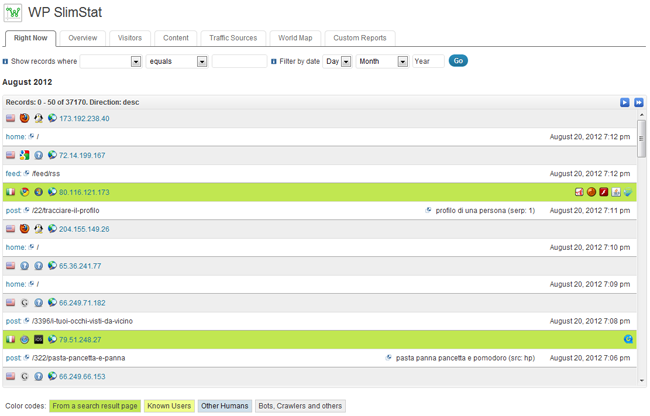Click /22/tracciare-il-profilo path text
This screenshot has width=650, height=416.
pyautogui.click(x=65, y=210)
